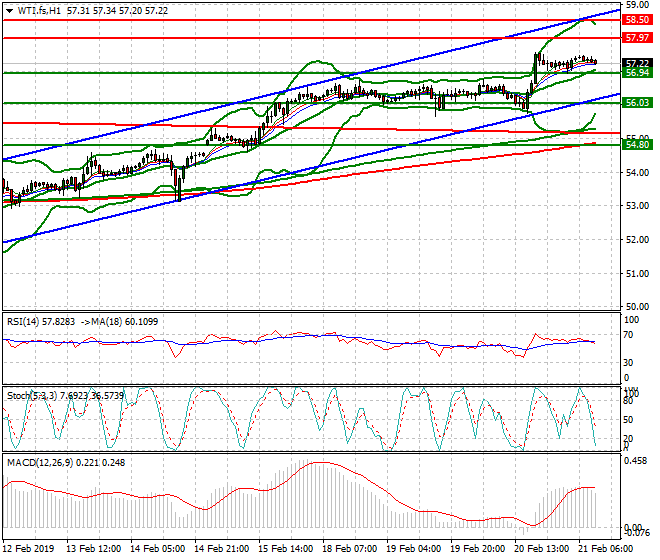Screen dimensions: 660x560
Task: Click the 54.00 price axis value
Action: coord(637,173)
